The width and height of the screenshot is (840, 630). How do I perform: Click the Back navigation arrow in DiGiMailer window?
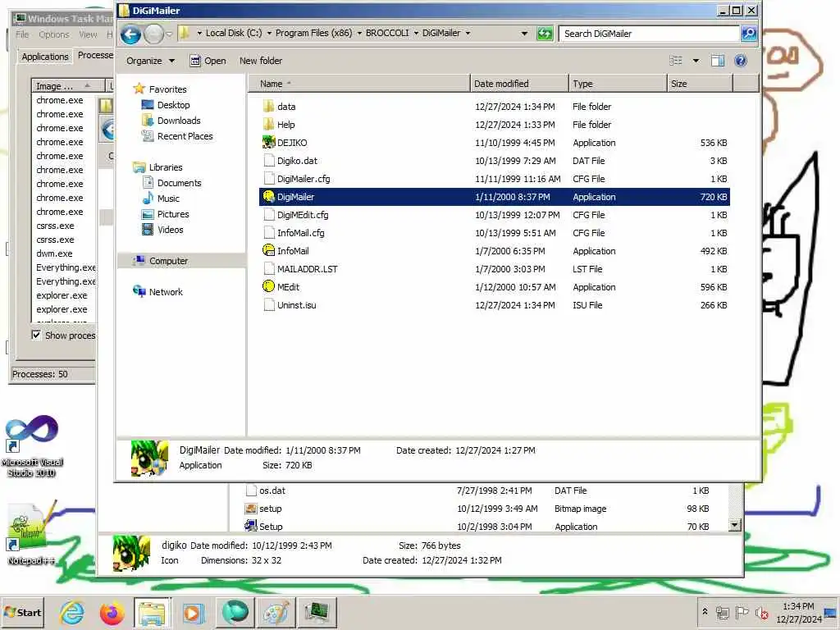[x=130, y=34]
